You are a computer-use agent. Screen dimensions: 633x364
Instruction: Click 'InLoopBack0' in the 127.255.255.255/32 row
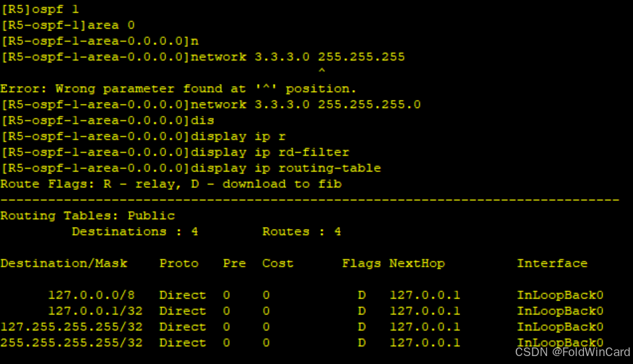pyautogui.click(x=560, y=326)
